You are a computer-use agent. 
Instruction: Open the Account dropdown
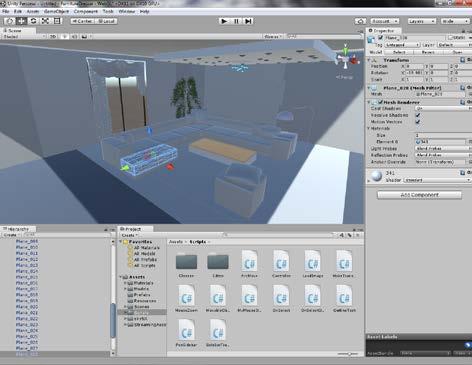coord(385,21)
